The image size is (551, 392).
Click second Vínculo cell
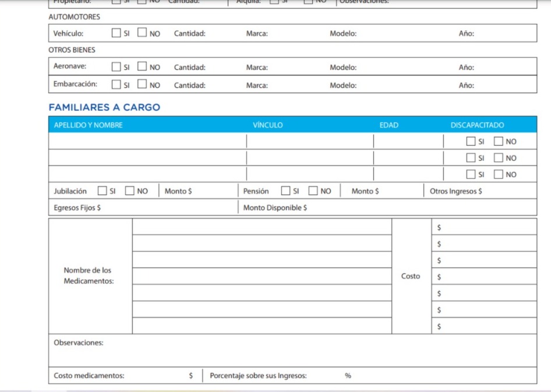[310, 158]
